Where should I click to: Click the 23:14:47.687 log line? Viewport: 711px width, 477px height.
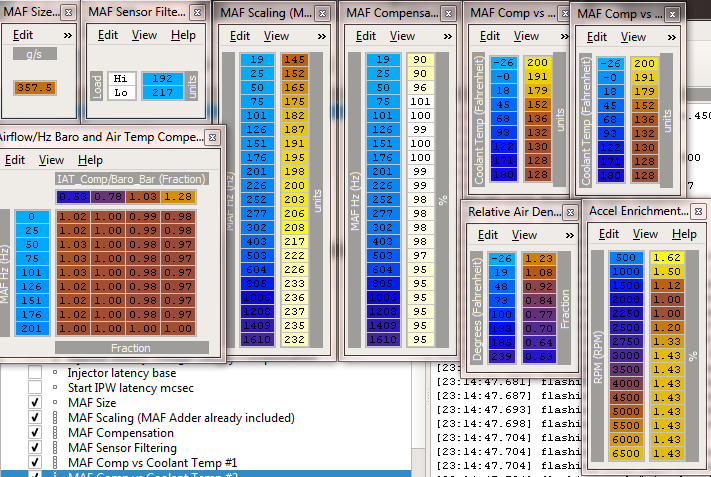point(508,395)
